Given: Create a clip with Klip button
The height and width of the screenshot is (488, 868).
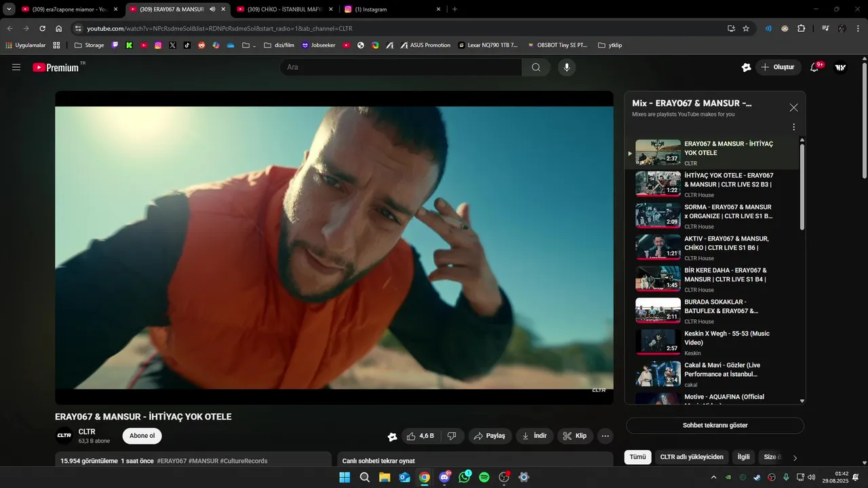Looking at the screenshot, I should pos(575,436).
